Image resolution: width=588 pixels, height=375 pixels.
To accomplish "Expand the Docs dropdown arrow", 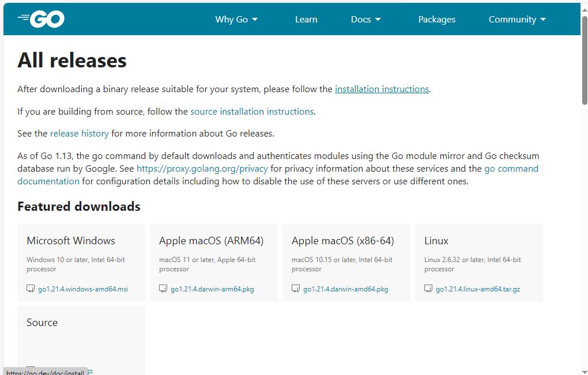I will click(378, 20).
